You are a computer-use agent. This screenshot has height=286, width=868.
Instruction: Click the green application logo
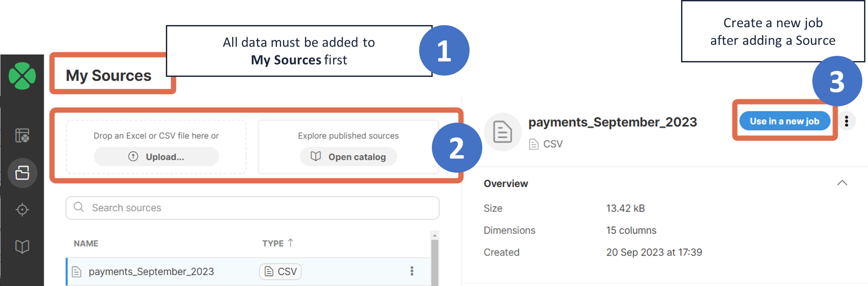[22, 75]
